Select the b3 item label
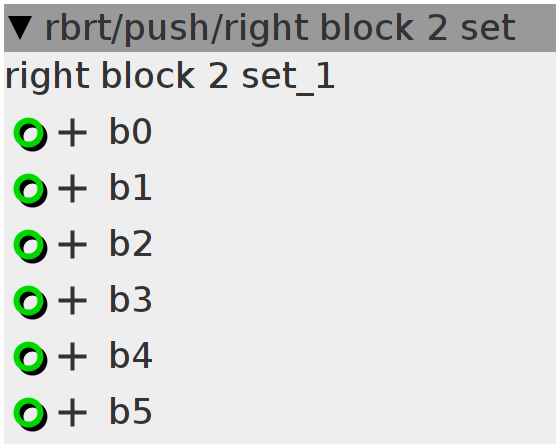 pos(131,299)
